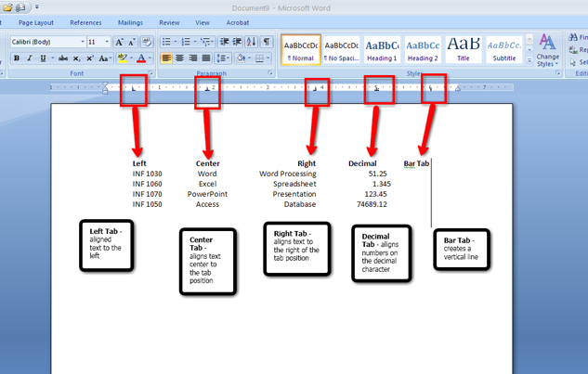This screenshot has height=374, width=588.
Task: Open the borders dropdown arrow
Action: 268,58
